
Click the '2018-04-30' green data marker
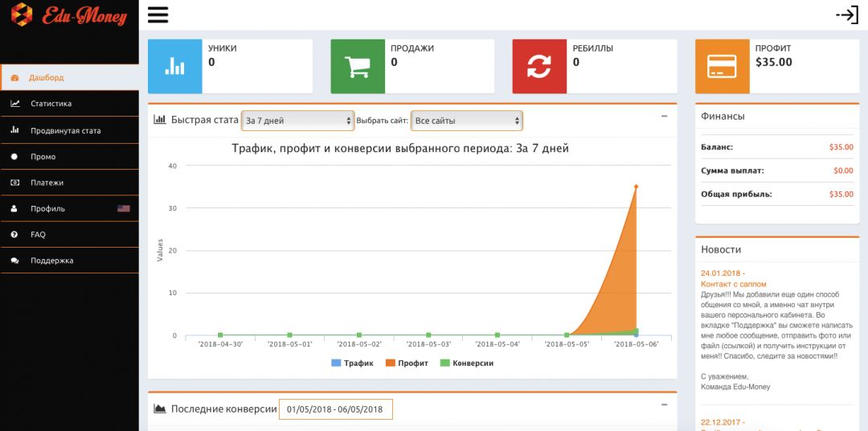[220, 335]
